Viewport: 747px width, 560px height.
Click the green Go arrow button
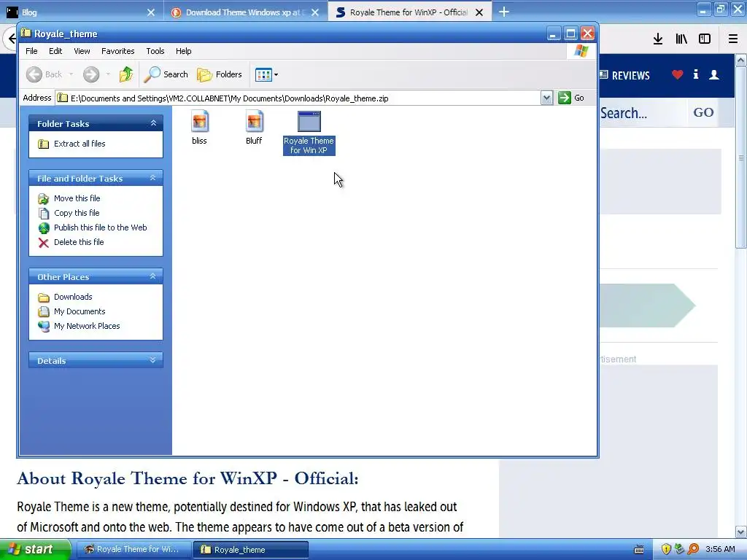pos(565,98)
